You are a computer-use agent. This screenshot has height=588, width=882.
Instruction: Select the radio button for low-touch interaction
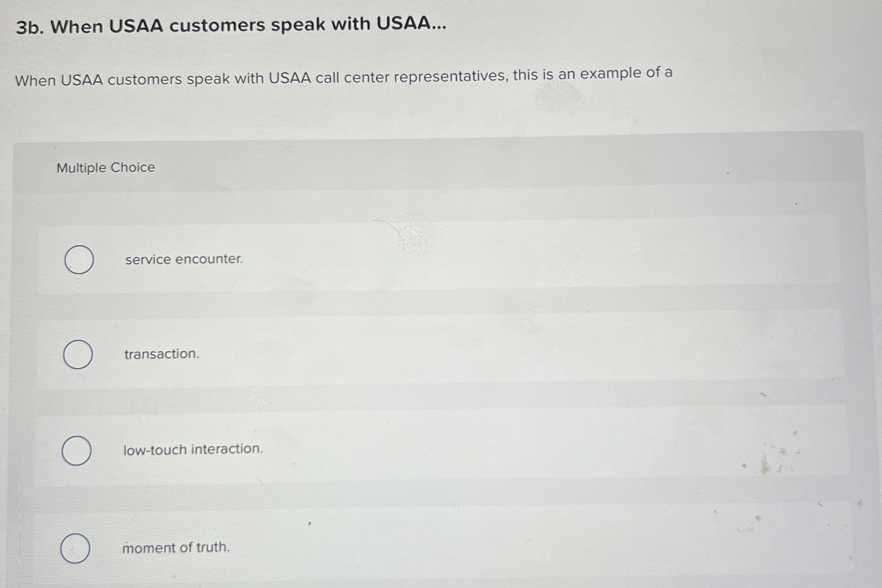[77, 450]
